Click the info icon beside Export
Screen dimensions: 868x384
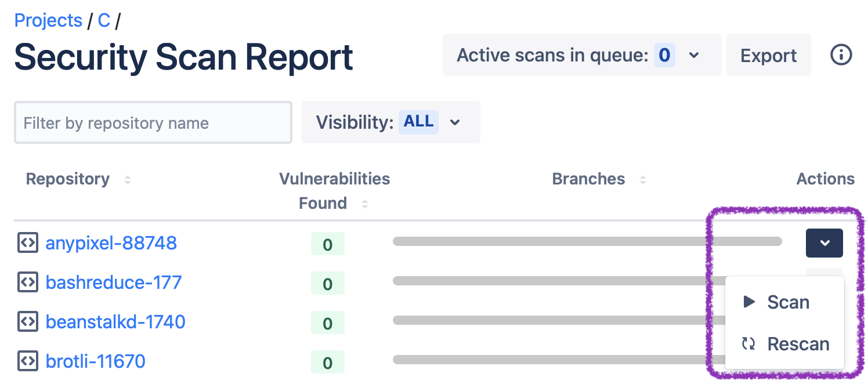click(x=841, y=55)
